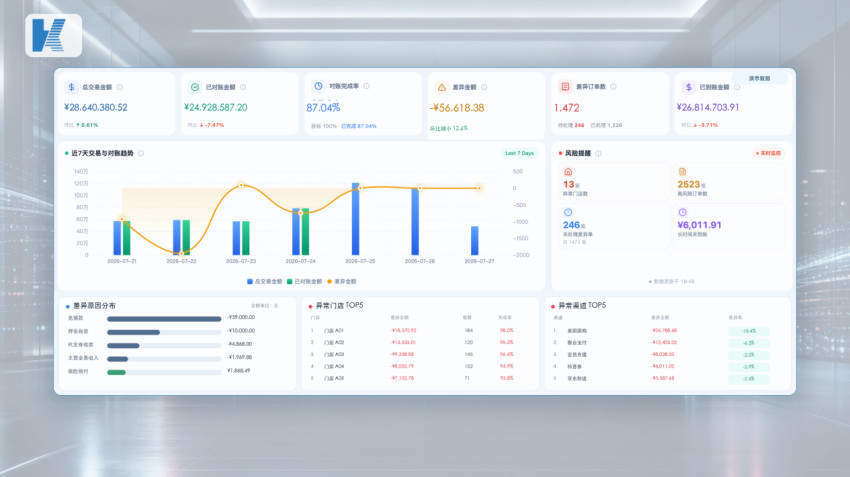Click the red store icon above 13

tap(568, 172)
